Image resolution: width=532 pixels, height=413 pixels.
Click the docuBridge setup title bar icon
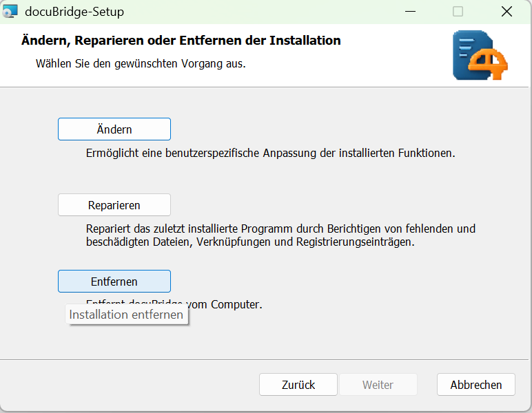[x=10, y=11]
